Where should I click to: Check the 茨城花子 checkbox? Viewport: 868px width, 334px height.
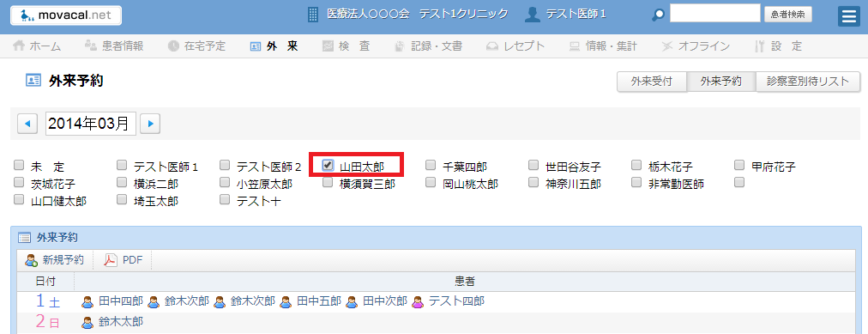point(20,182)
